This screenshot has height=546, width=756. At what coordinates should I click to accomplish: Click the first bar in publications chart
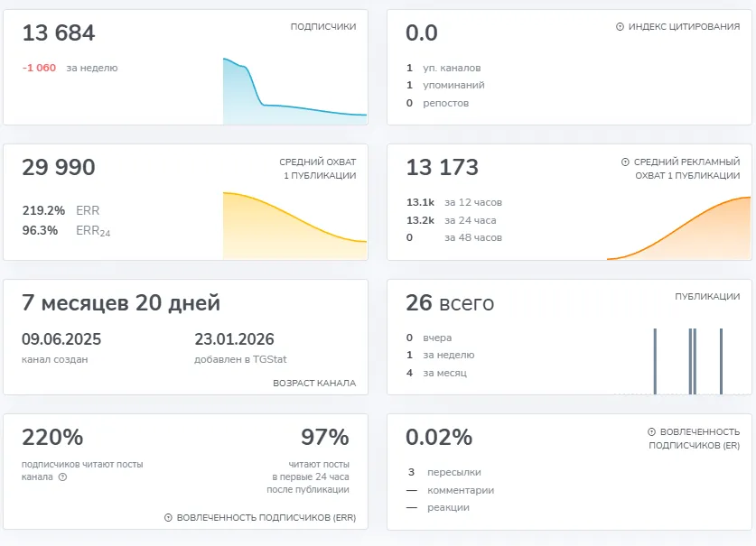(x=655, y=361)
